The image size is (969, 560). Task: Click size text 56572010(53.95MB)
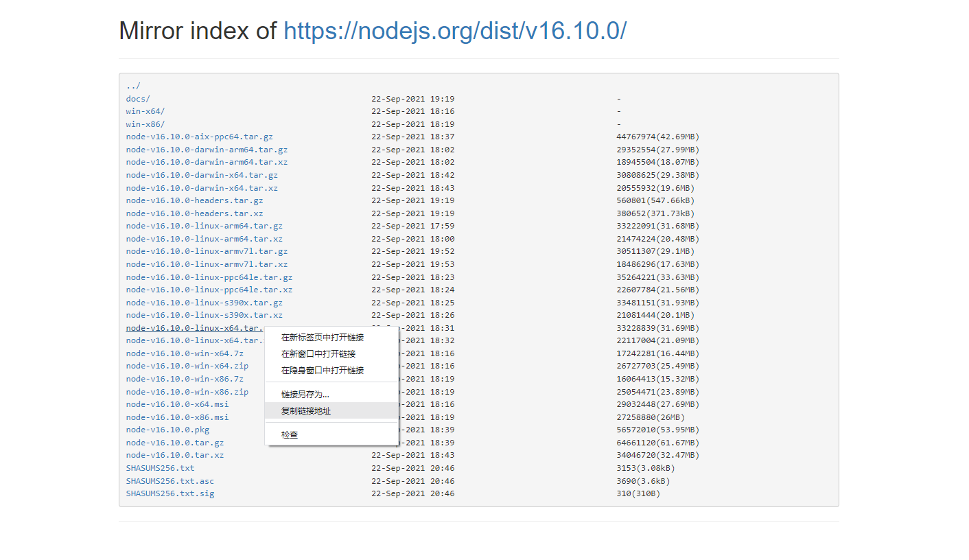tap(658, 430)
